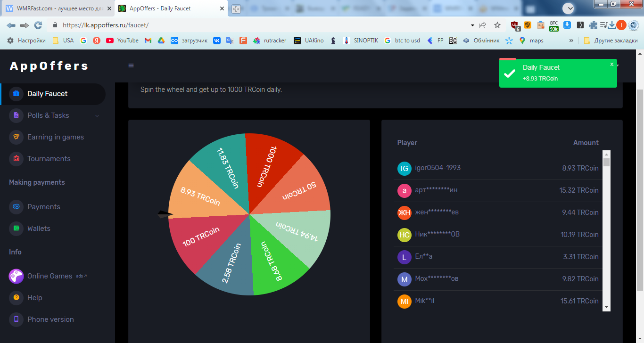644x343 pixels.
Task: Open the Google Drive bookmark icon
Action: pyautogui.click(x=161, y=41)
